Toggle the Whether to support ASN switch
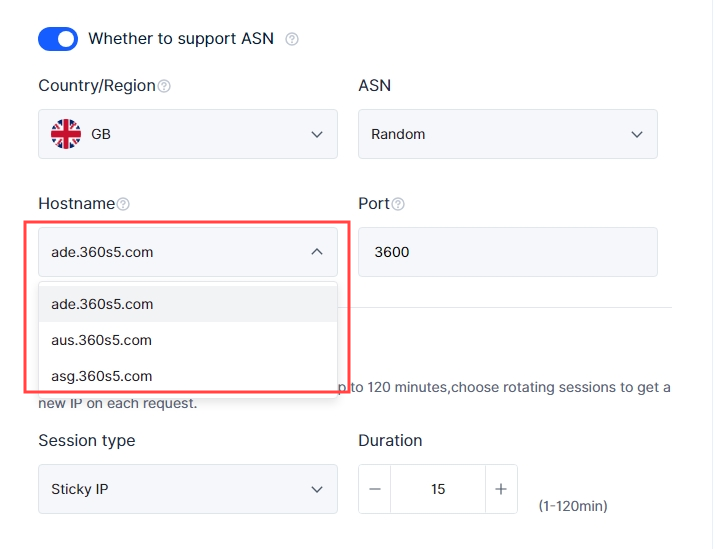The image size is (715, 557). coord(58,39)
